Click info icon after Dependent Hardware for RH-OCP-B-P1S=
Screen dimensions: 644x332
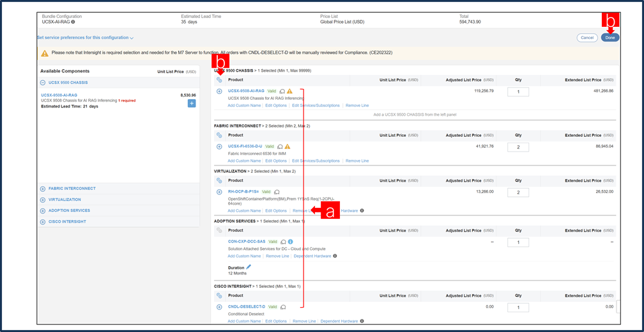pyautogui.click(x=362, y=210)
